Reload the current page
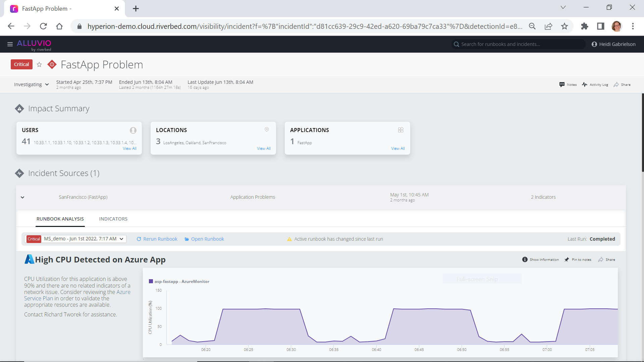This screenshot has height=362, width=644. [x=43, y=26]
